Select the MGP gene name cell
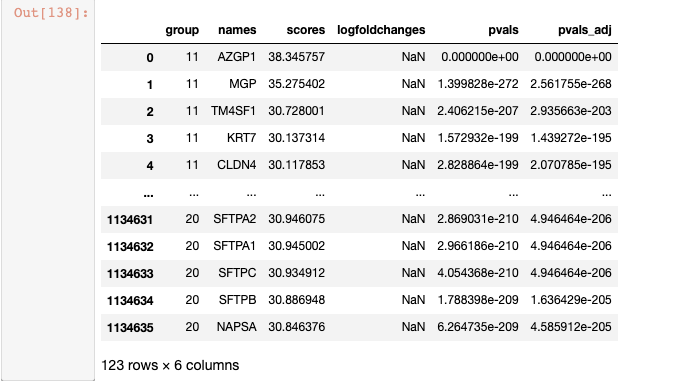Image resolution: width=690 pixels, height=385 pixels. 242,84
